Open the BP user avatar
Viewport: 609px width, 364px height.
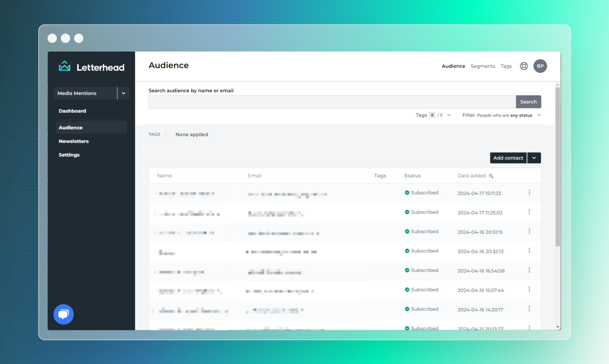click(540, 66)
